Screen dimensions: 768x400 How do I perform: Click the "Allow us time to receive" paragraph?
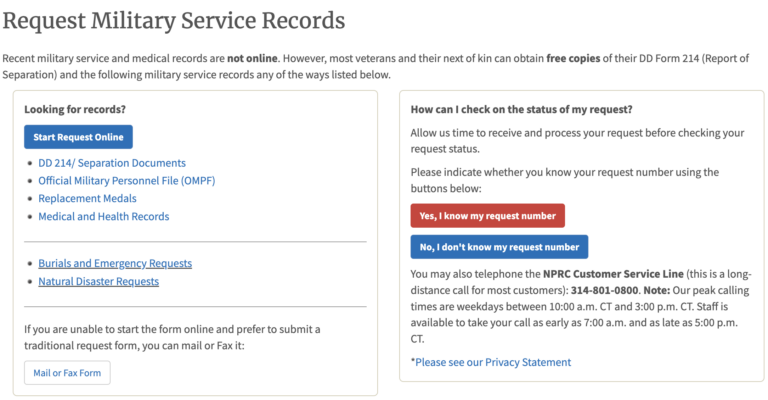click(x=577, y=140)
